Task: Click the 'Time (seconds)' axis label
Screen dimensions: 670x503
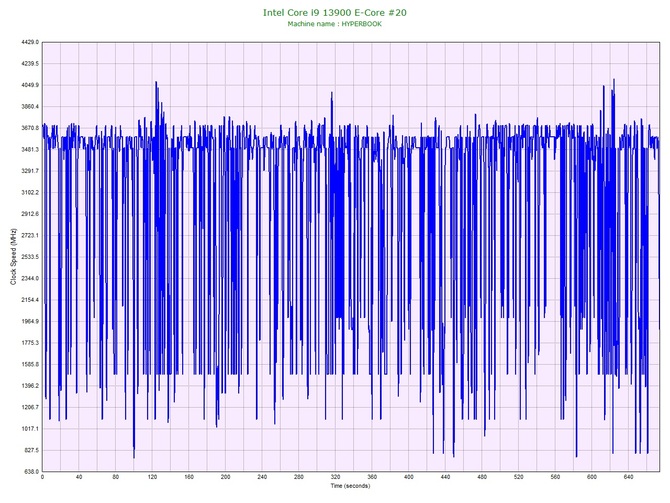Action: [x=350, y=486]
